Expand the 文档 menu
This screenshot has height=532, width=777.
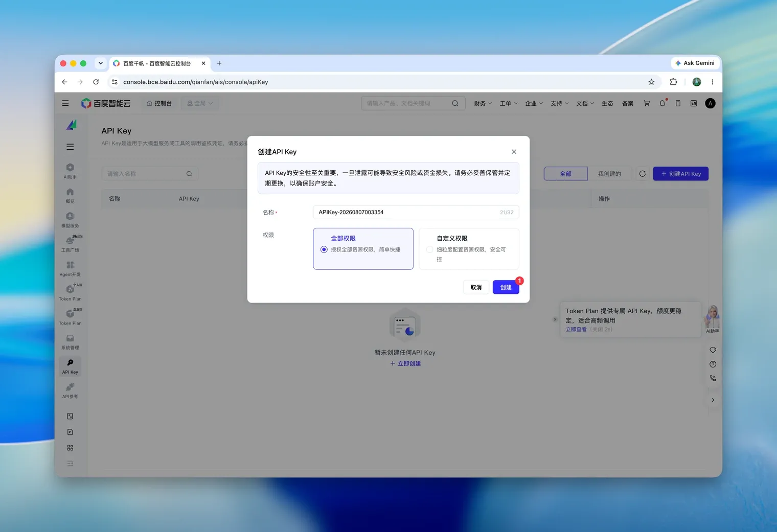(x=585, y=103)
